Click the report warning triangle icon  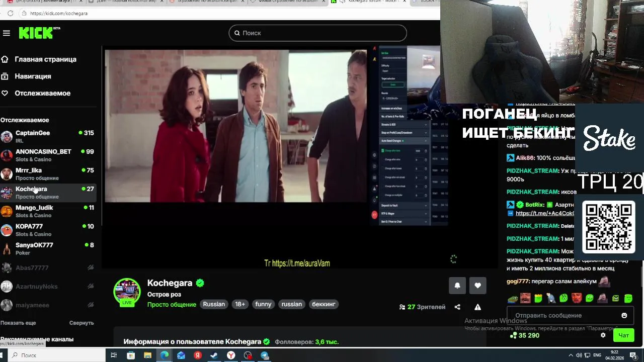[477, 307]
